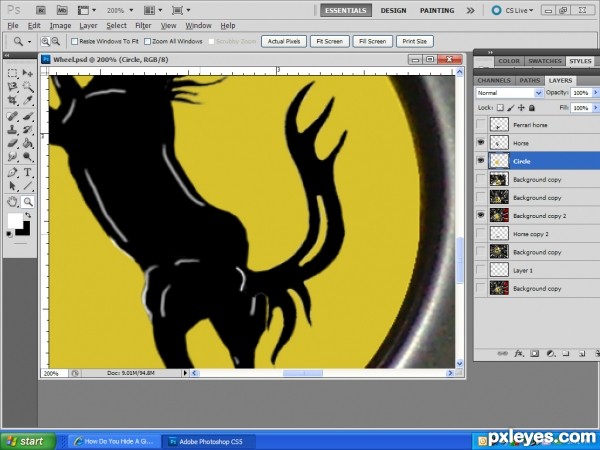
Task: Open the Opacity slider arrow
Action: (x=595, y=93)
